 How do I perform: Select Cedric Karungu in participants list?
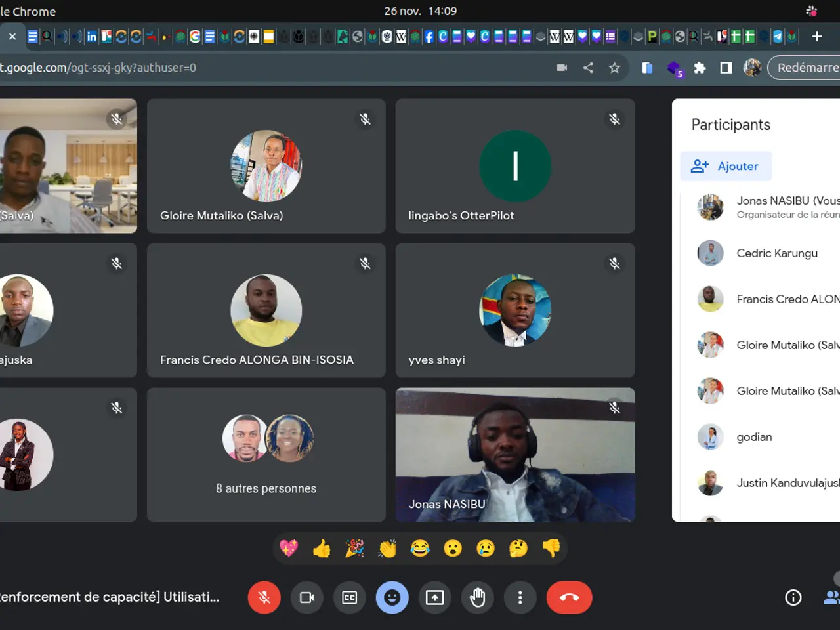(x=776, y=253)
